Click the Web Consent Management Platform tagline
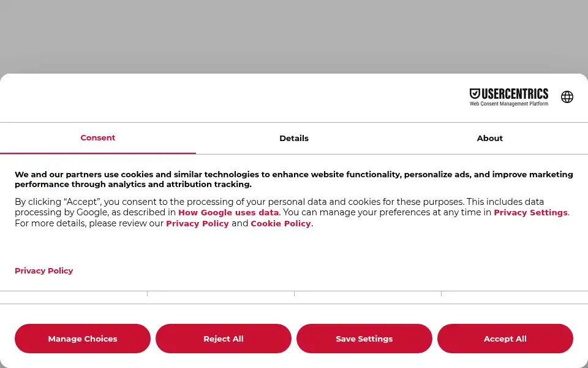Viewport: 588px width, 368px height. pos(509,104)
